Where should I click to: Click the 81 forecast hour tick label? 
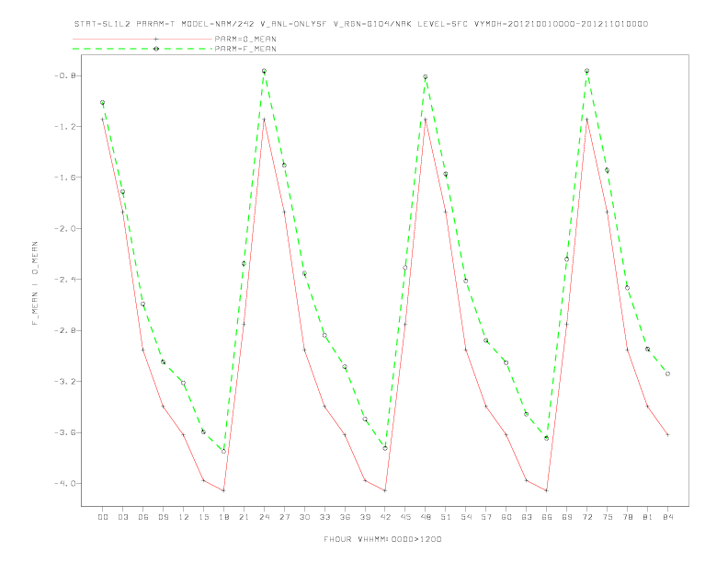(648, 517)
